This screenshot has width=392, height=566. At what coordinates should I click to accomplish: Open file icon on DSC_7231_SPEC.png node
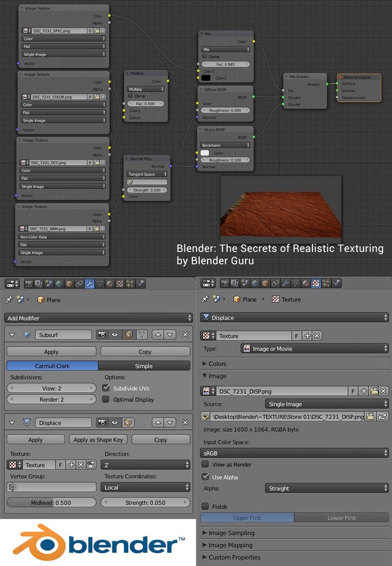pyautogui.click(x=97, y=31)
